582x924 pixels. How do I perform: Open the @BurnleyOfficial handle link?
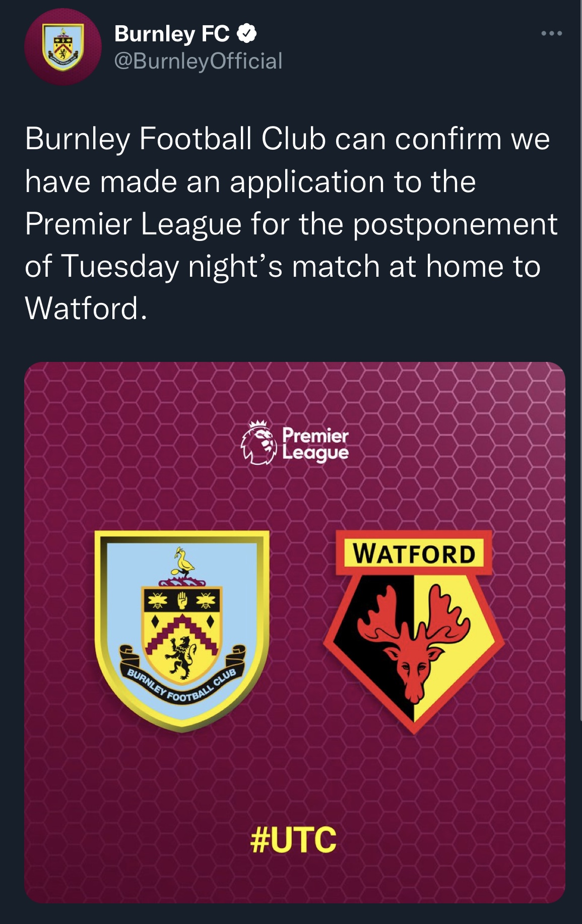pyautogui.click(x=198, y=61)
